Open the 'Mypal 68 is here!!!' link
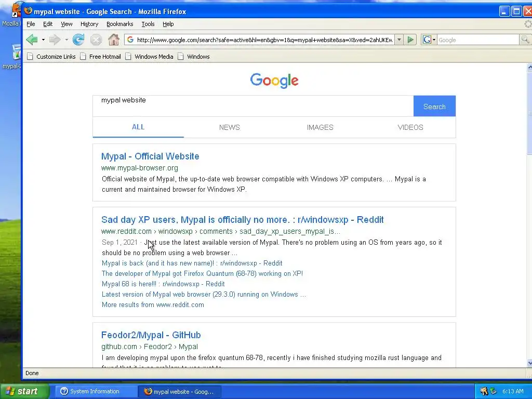532x399 pixels. 163,284
